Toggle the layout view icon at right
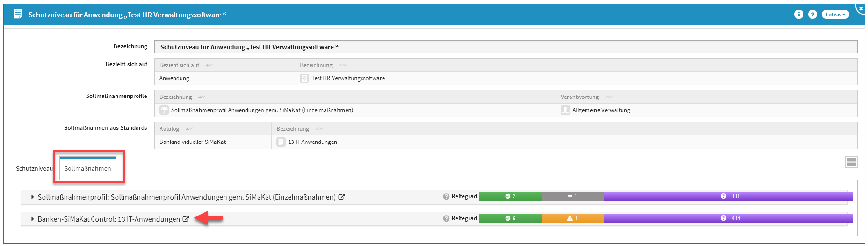The width and height of the screenshot is (868, 246). coord(851,162)
